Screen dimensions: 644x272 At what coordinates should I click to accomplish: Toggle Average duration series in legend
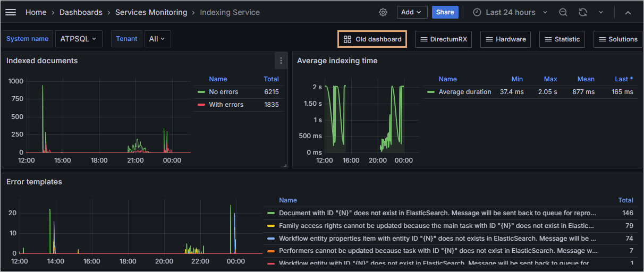coord(464,92)
